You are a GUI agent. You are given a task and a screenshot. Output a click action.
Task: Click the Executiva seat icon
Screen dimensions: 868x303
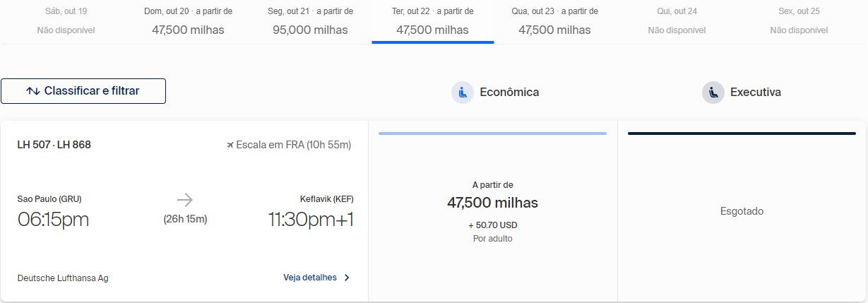[x=713, y=93]
